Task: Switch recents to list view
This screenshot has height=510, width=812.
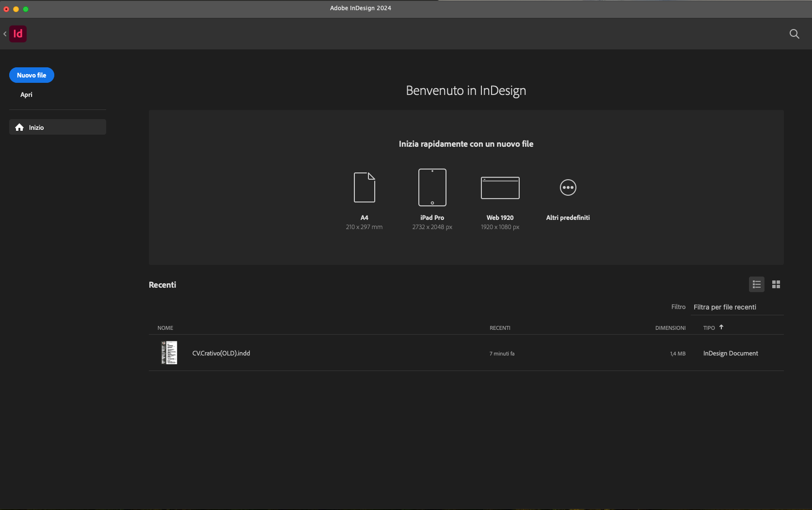Action: [x=757, y=284]
